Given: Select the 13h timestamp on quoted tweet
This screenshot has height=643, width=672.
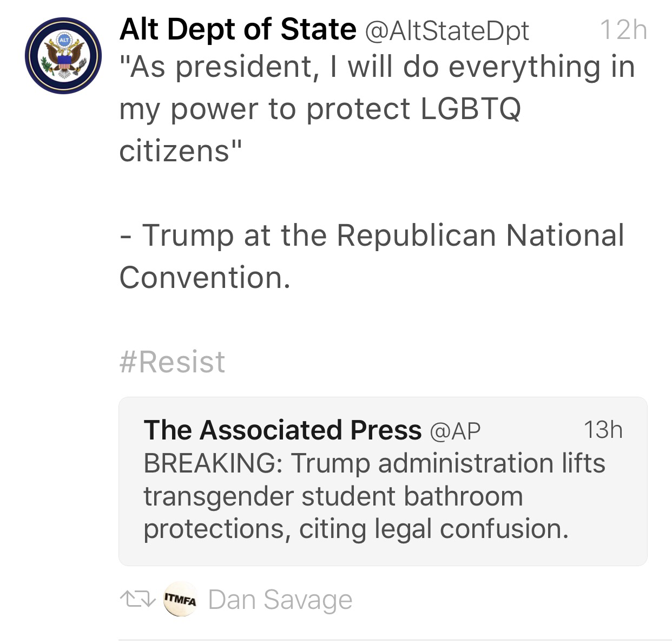Looking at the screenshot, I should coord(603,430).
